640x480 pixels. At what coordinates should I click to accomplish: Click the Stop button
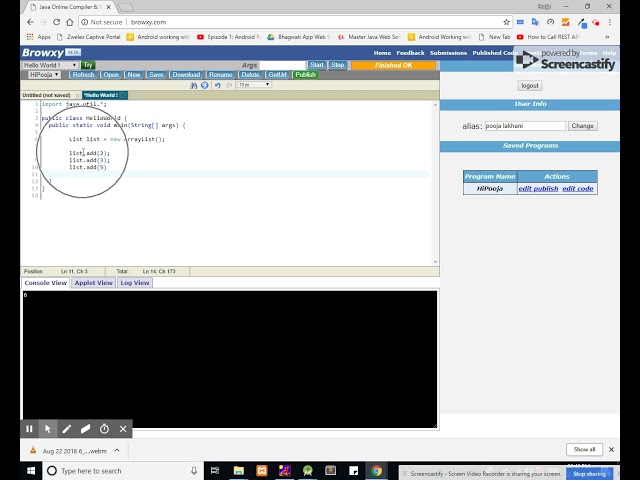338,65
